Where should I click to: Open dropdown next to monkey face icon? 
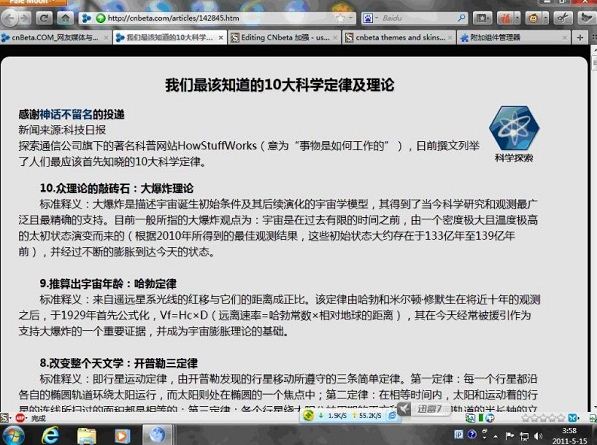click(x=546, y=18)
